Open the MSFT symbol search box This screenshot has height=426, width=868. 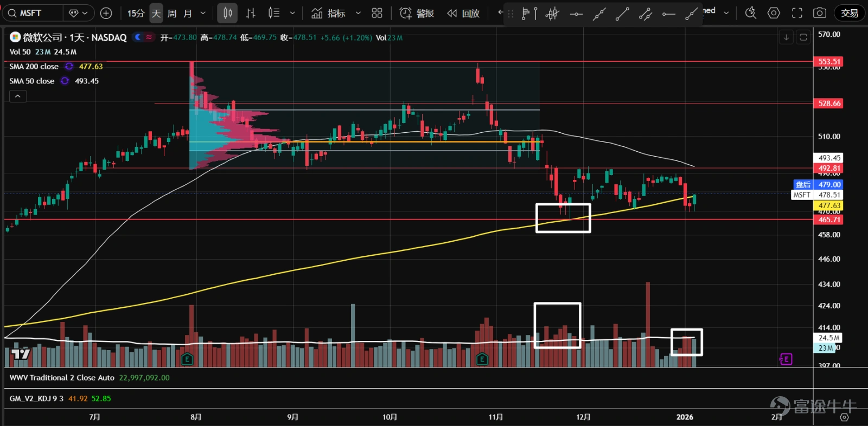tap(33, 13)
